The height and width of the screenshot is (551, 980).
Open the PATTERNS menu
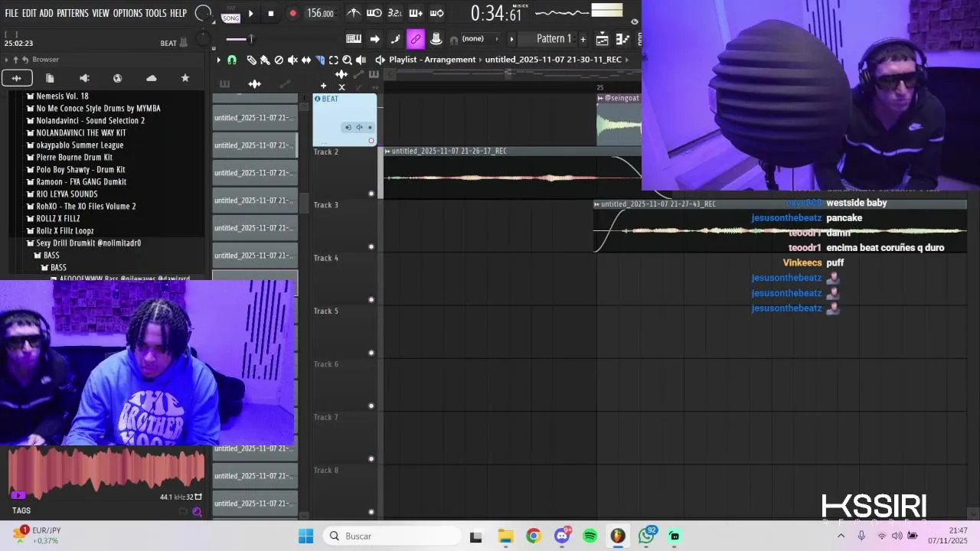point(73,13)
